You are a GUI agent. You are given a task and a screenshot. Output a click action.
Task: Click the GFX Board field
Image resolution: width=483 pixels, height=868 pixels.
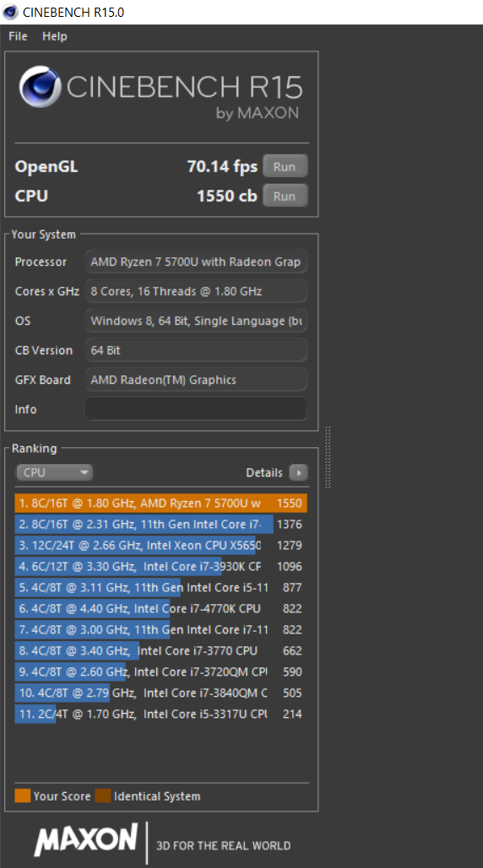196,380
